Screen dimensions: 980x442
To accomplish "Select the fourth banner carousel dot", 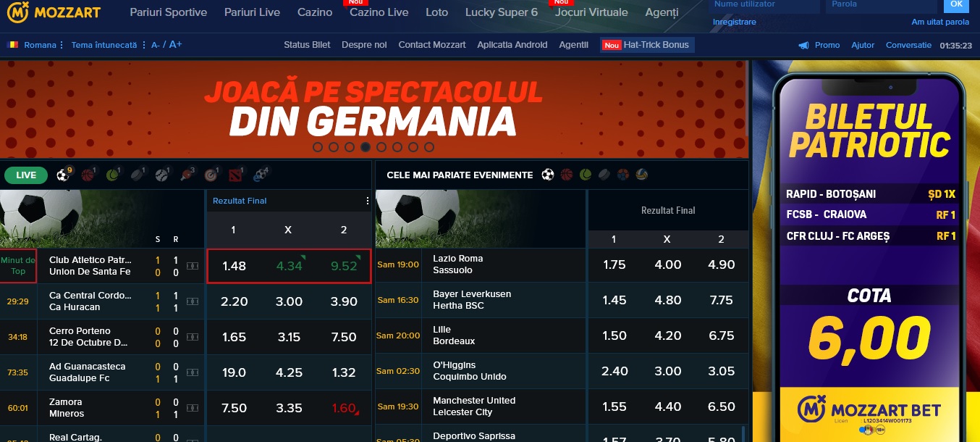I will tap(366, 147).
